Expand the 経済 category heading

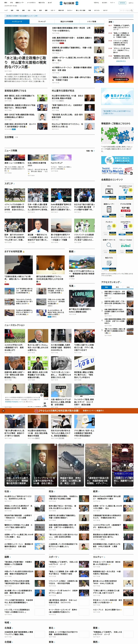[96, 491]
